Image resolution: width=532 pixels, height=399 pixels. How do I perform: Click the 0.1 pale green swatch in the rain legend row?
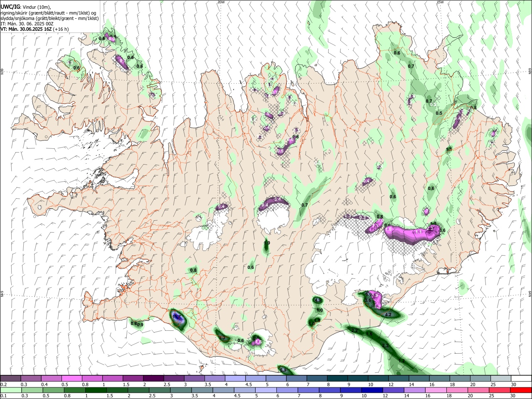(x=10, y=390)
